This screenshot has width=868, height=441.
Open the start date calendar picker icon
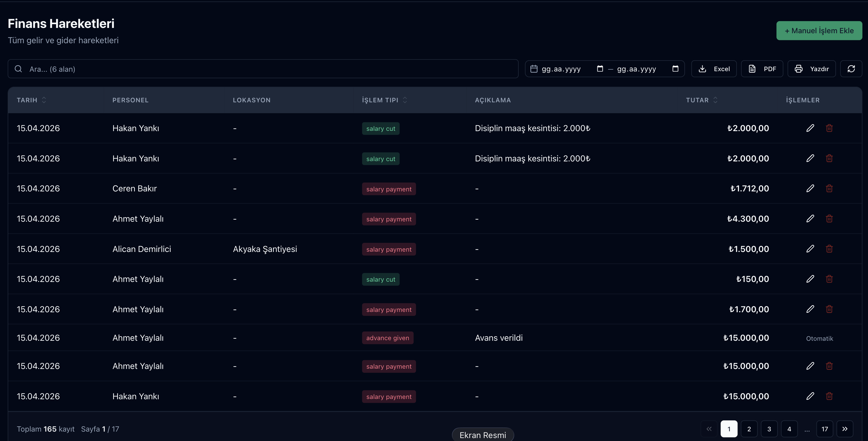pos(600,69)
